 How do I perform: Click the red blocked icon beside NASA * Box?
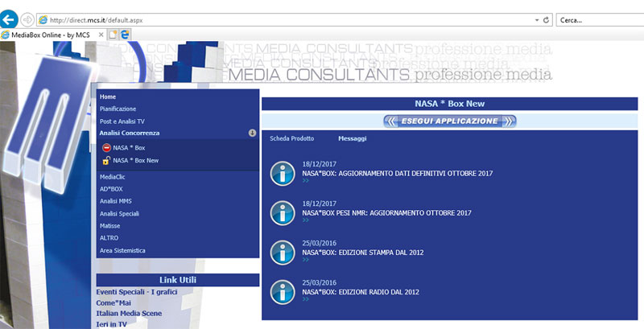(x=106, y=148)
